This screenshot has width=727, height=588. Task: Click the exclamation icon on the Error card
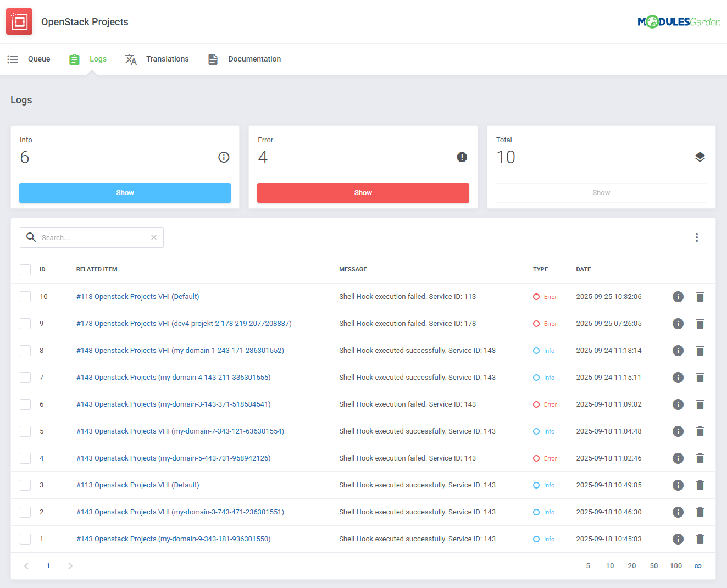462,157
